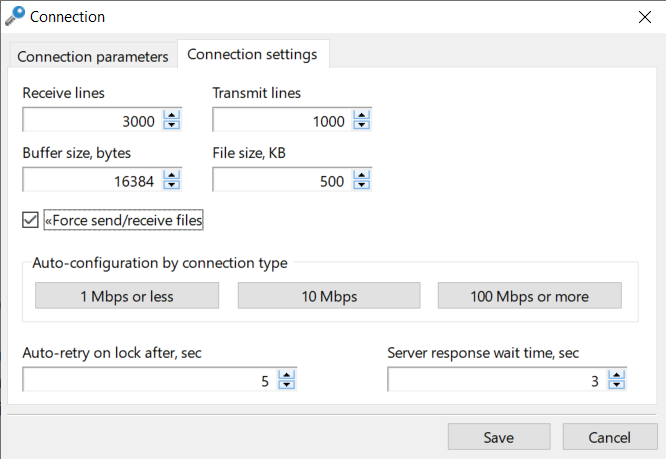The image size is (666, 459).
Task: Decrease Transmit lines value down arrow
Action: pos(361,125)
